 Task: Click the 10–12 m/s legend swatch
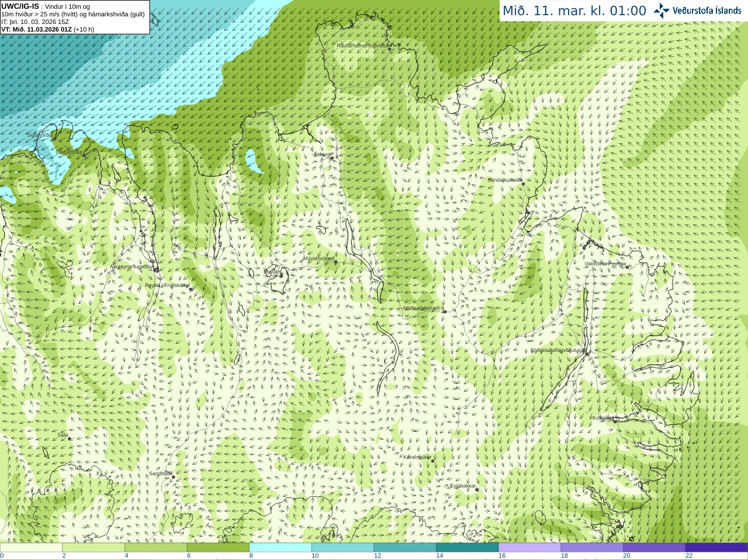[x=342, y=547]
